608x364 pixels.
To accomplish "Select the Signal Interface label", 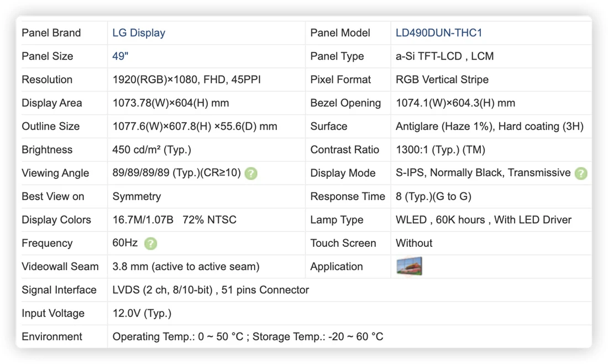I will tap(59, 290).
